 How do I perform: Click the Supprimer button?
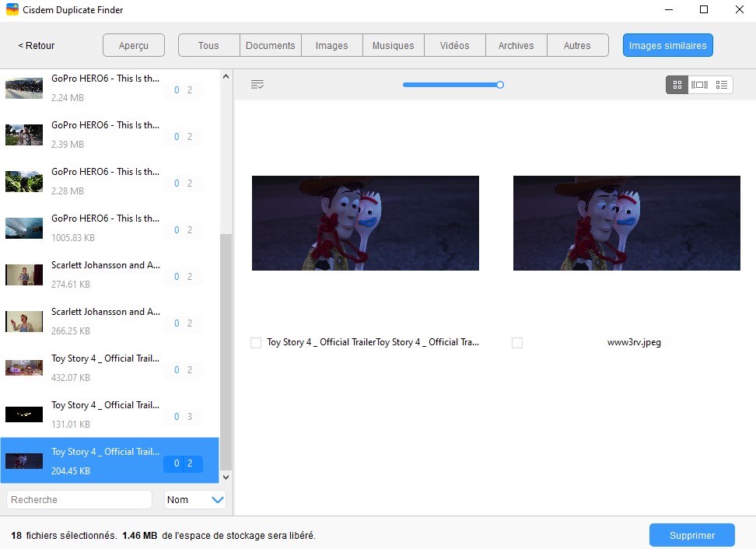pyautogui.click(x=692, y=535)
